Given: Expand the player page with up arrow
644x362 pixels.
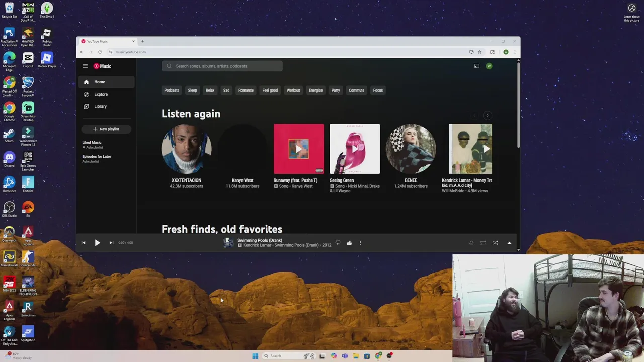Looking at the screenshot, I should coord(509,243).
